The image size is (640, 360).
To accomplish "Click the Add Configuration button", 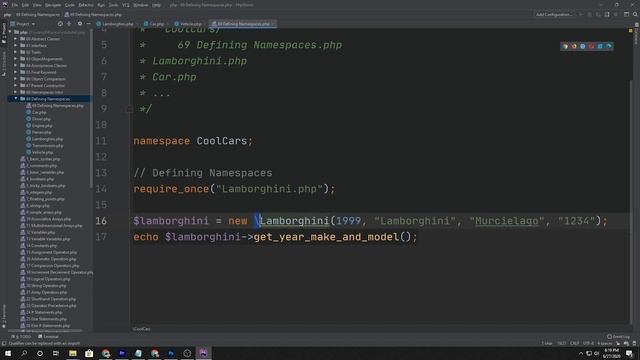I will tap(554, 14).
